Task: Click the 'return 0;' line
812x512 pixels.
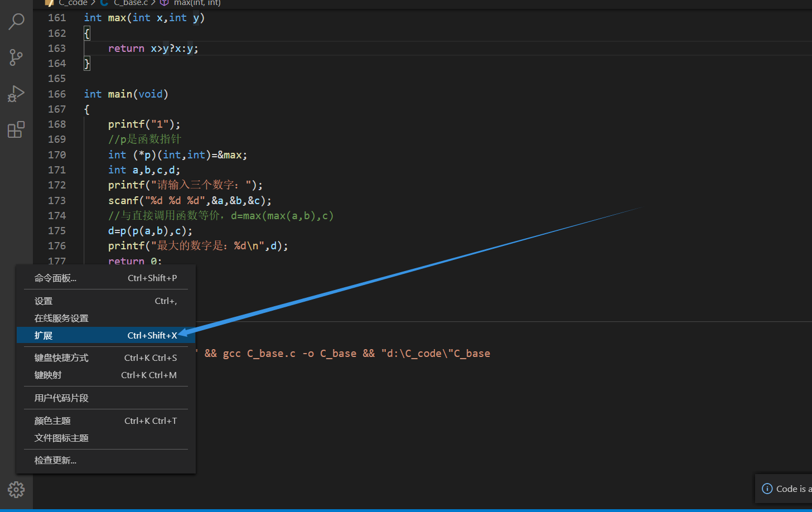Action: coord(135,261)
